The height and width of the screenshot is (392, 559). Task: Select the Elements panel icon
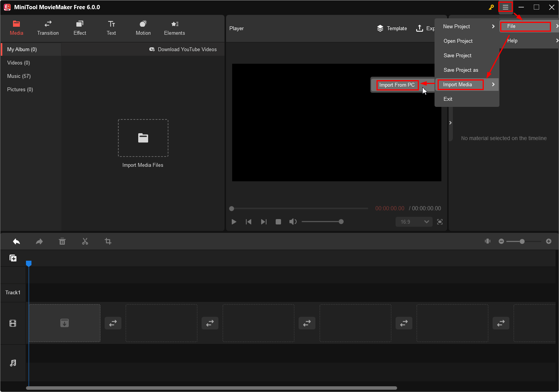[174, 28]
